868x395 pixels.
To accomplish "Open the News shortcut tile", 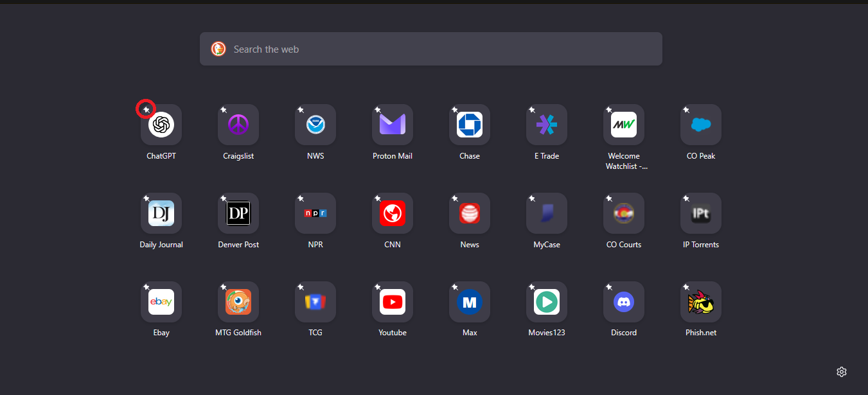I will (x=470, y=213).
